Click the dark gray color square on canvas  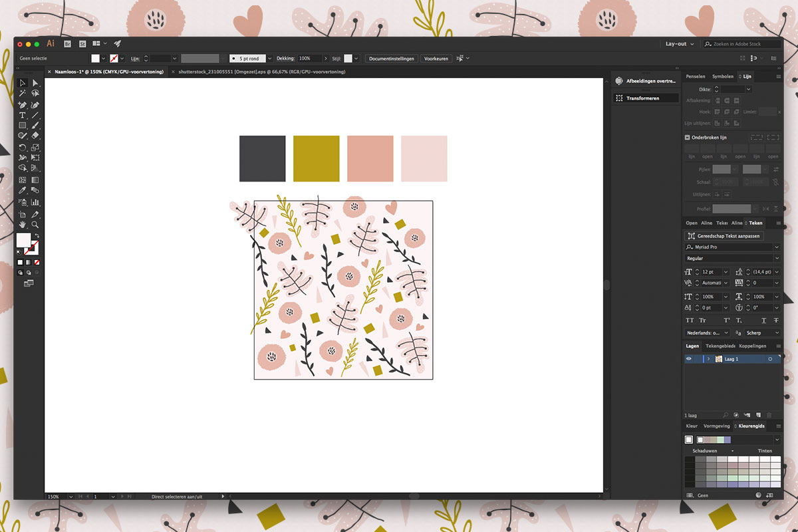point(262,158)
